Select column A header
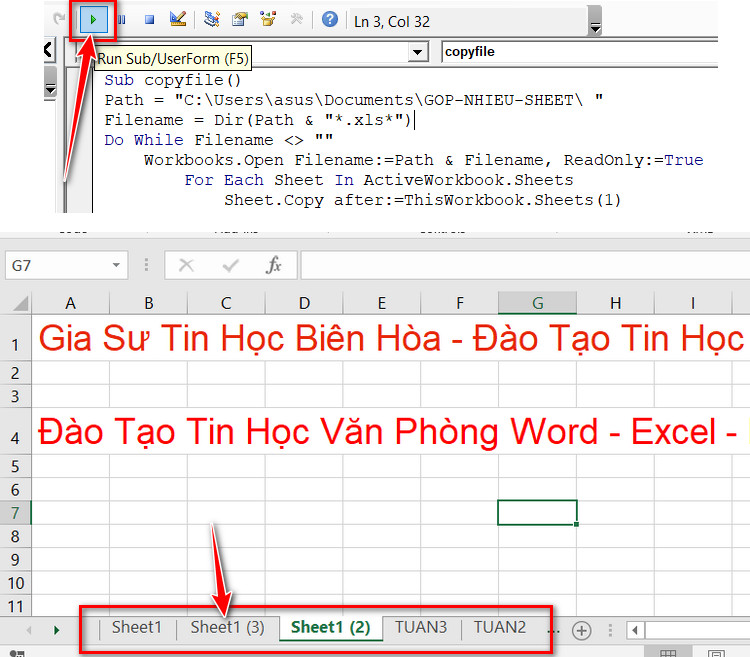Image resolution: width=750 pixels, height=657 pixels. point(70,303)
